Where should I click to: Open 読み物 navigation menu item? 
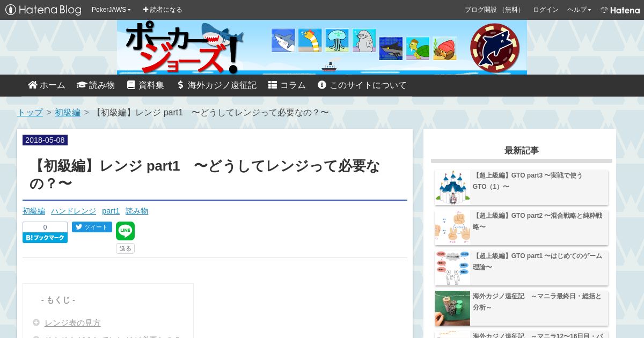point(96,85)
